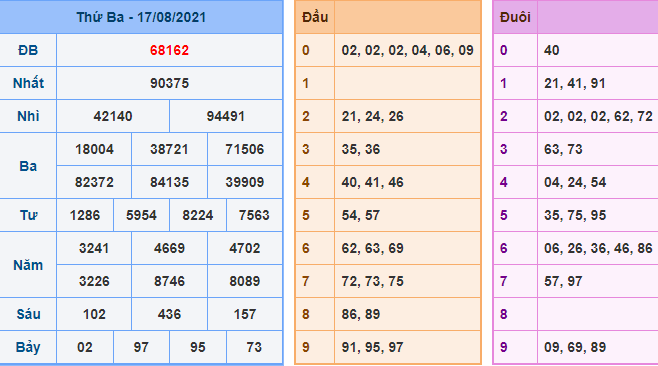Select the Năm prize number 8089
658x366 pixels.
245,281
